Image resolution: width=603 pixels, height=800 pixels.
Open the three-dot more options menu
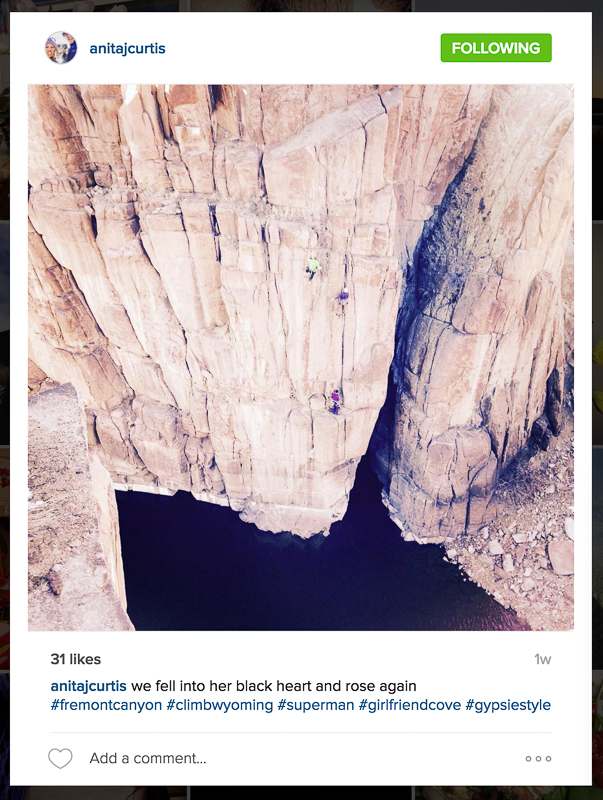[x=538, y=759]
